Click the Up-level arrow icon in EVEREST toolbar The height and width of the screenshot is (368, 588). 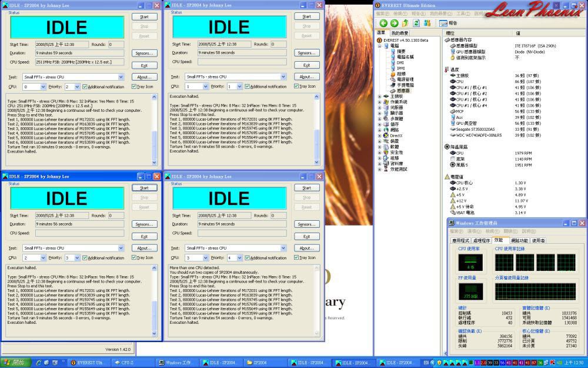coord(405,24)
